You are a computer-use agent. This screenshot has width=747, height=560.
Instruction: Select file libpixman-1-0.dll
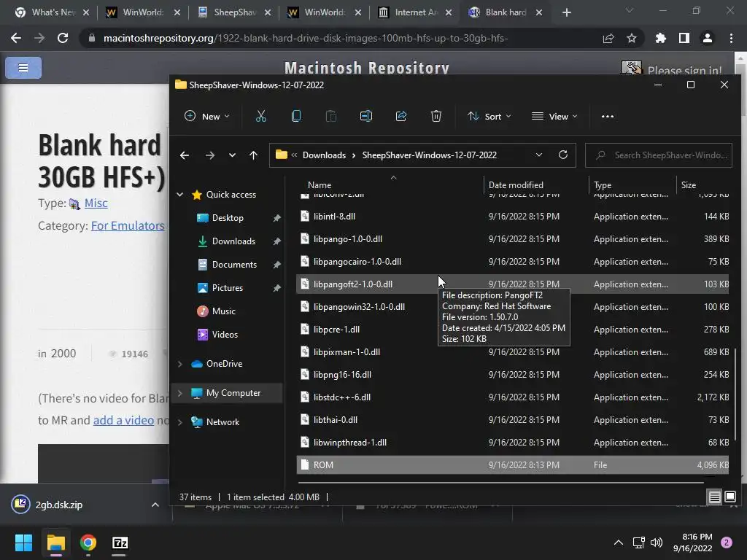513,352
